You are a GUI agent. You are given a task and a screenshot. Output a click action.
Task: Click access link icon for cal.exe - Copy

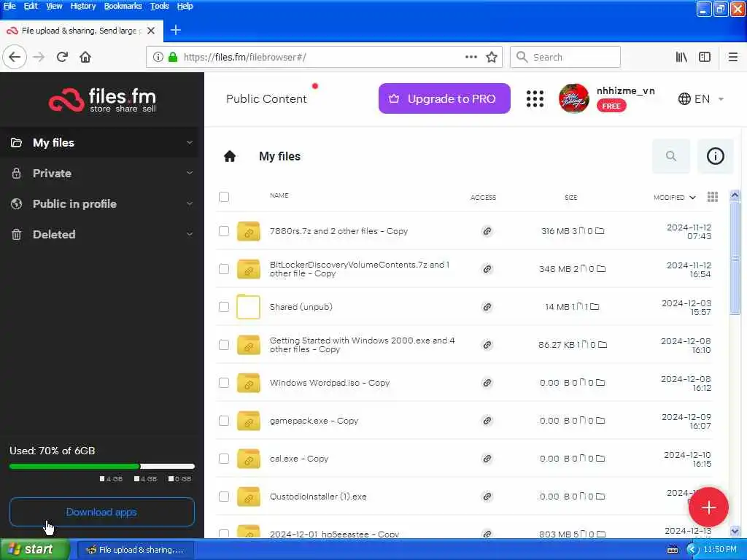click(487, 459)
